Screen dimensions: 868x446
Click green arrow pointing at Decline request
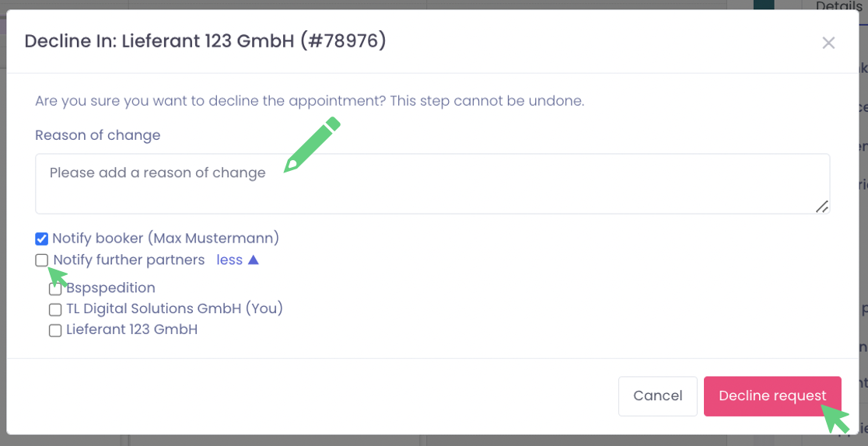point(835,418)
